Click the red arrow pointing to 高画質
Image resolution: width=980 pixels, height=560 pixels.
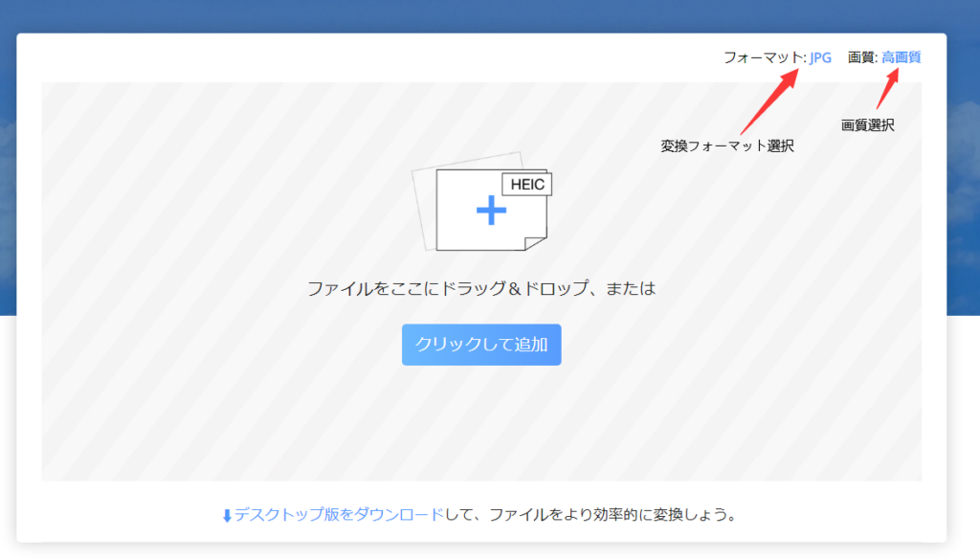(886, 88)
